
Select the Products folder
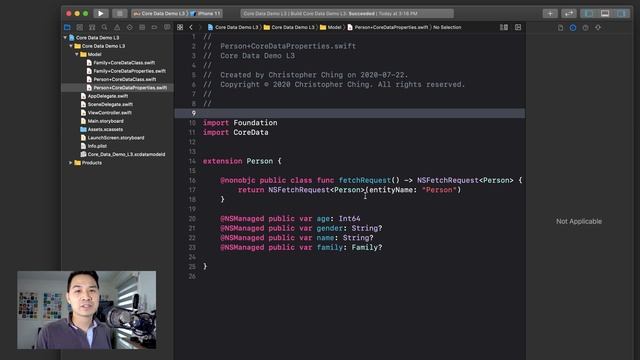pos(88,163)
